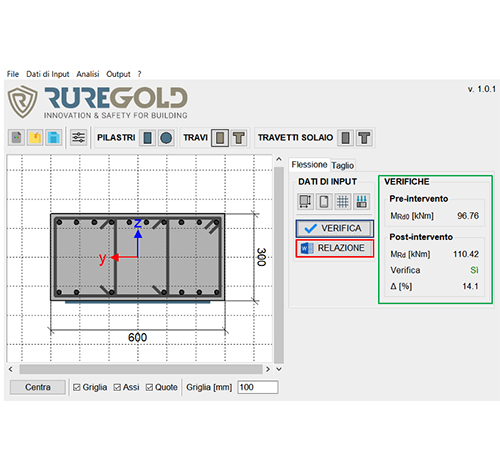Switch to the Flessione tab
The height and width of the screenshot is (468, 500).
point(309,165)
